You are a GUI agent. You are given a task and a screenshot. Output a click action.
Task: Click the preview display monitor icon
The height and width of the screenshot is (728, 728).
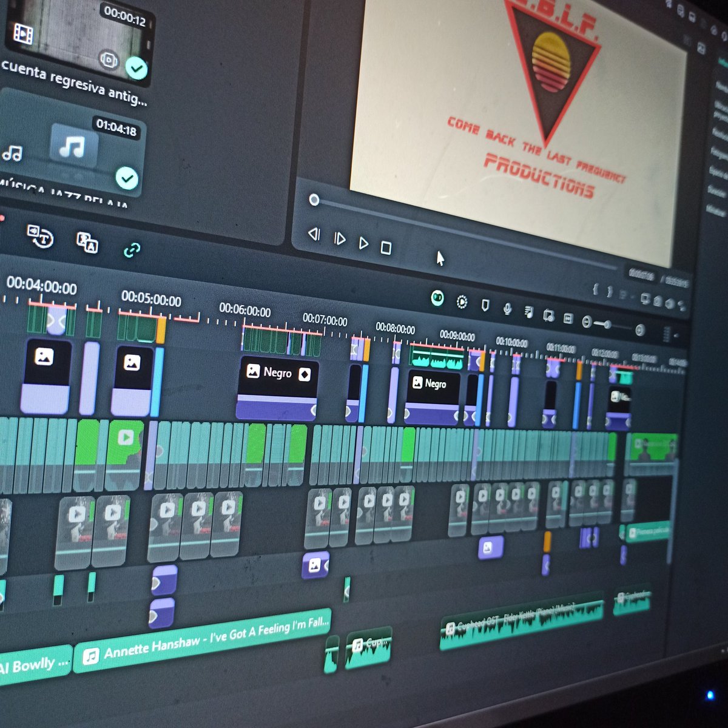tap(645, 298)
